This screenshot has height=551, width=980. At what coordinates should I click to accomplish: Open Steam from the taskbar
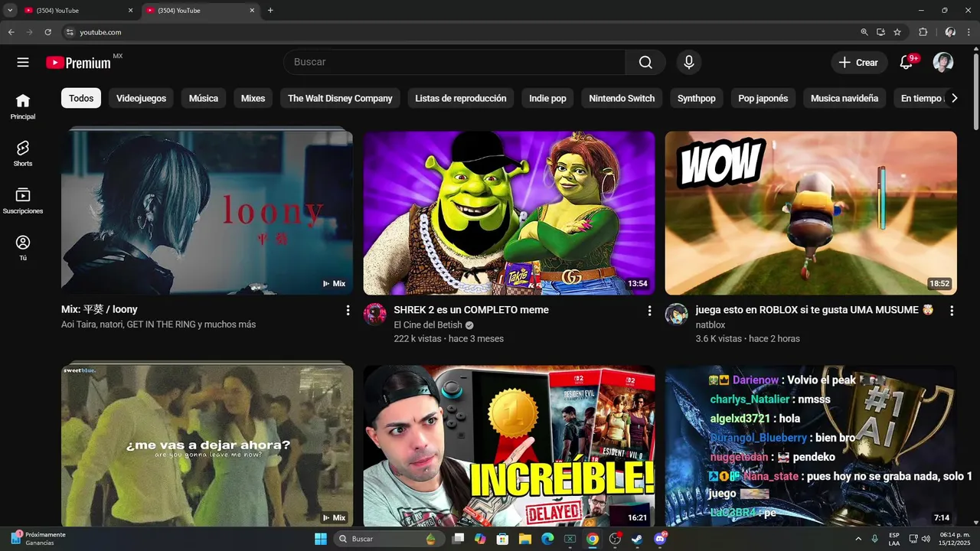[637, 539]
